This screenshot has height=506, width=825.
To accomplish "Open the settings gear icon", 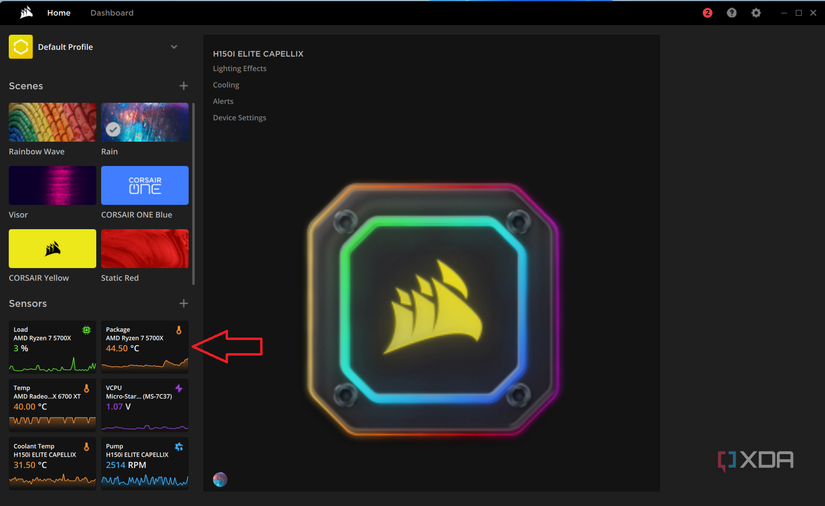I will point(756,13).
